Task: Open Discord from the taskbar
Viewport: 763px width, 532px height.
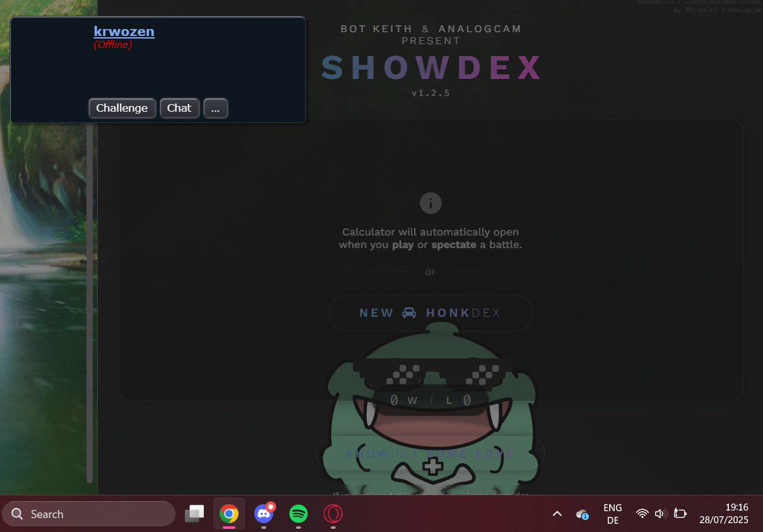Action: point(264,514)
